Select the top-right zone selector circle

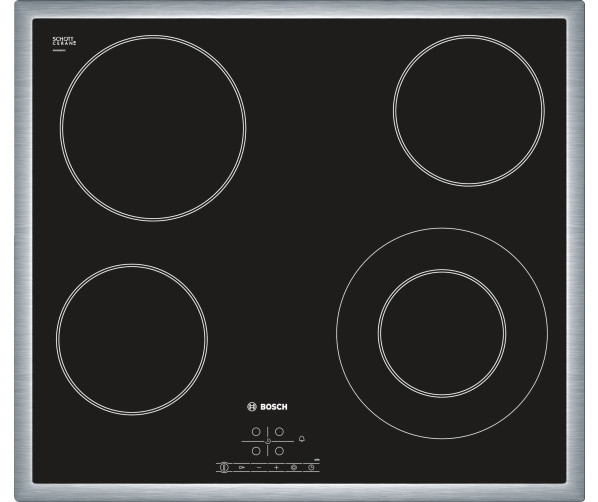[280, 432]
